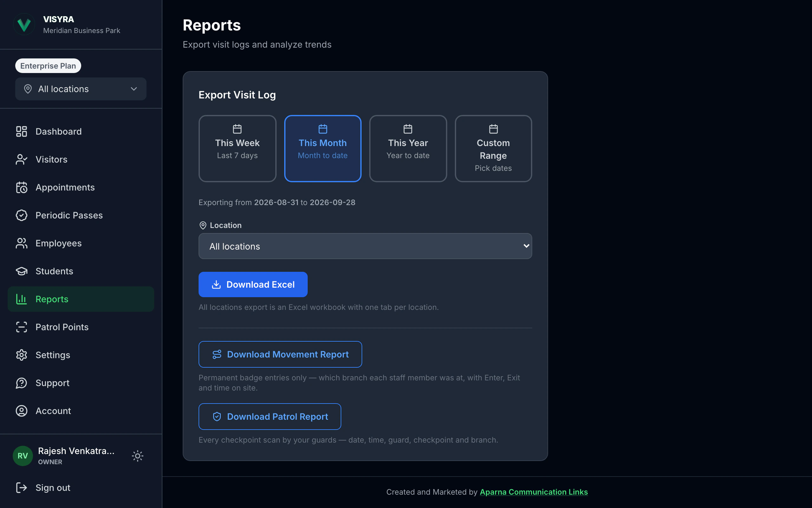Click the pin icon beside Location label
Screen dimensions: 812x508
click(203, 225)
